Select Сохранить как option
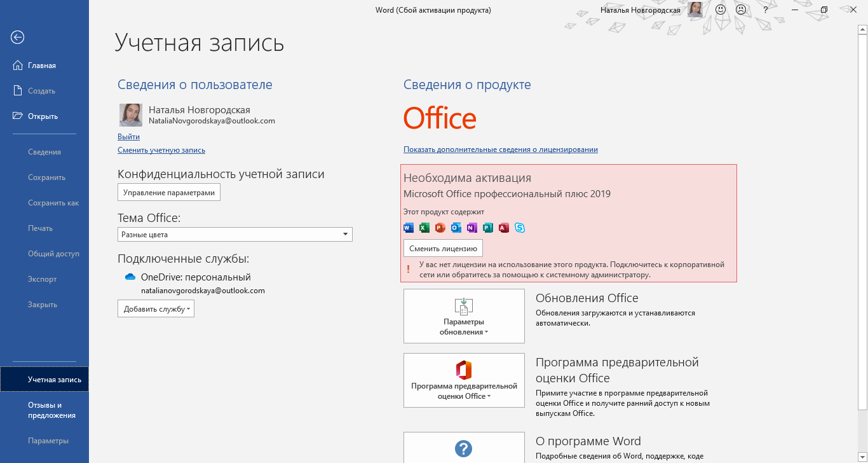The height and width of the screenshot is (463, 868). [x=44, y=203]
